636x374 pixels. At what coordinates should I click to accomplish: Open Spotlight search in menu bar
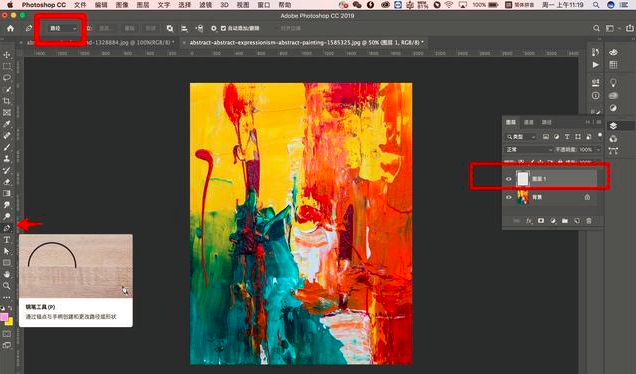pyautogui.click(x=595, y=5)
